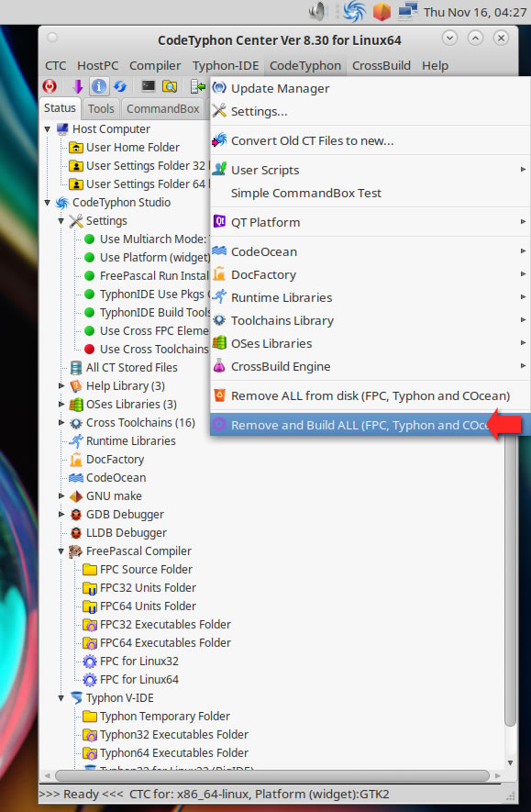Open the HostPC menu

pos(98,66)
